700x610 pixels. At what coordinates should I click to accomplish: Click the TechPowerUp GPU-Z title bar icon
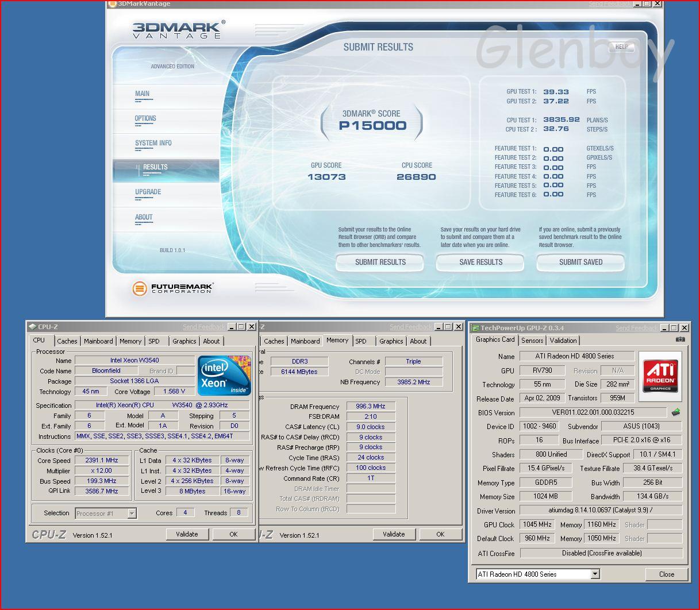click(x=475, y=328)
